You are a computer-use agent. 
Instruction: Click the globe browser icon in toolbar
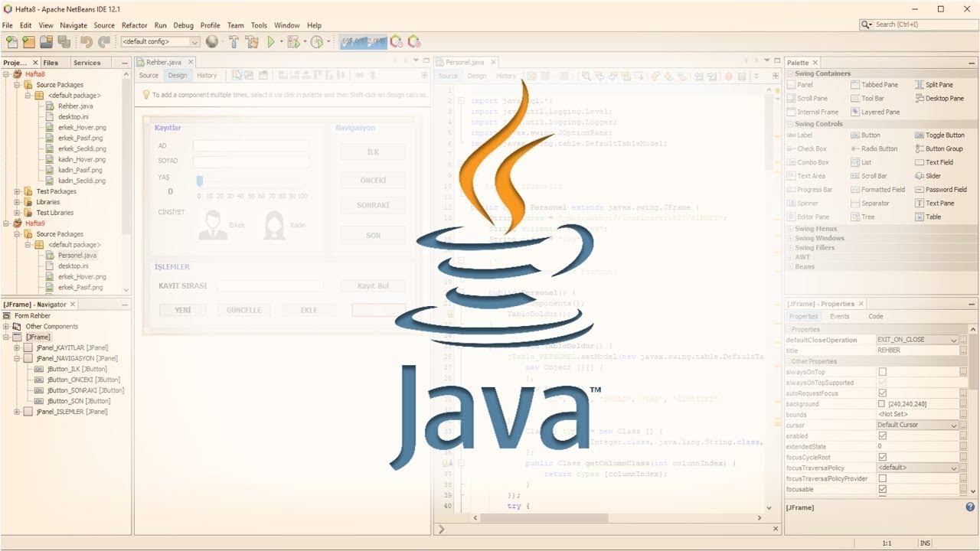coord(212,42)
